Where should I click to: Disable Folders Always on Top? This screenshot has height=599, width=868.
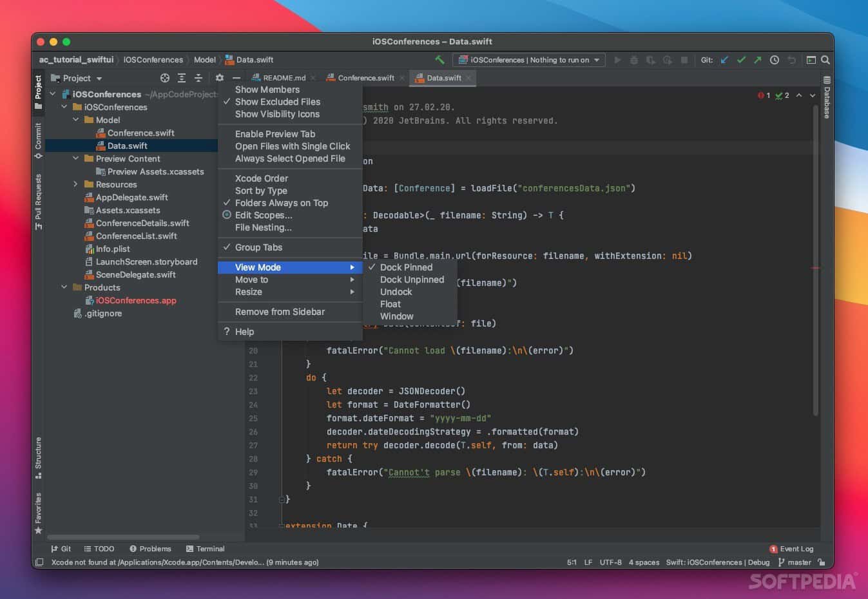click(282, 203)
